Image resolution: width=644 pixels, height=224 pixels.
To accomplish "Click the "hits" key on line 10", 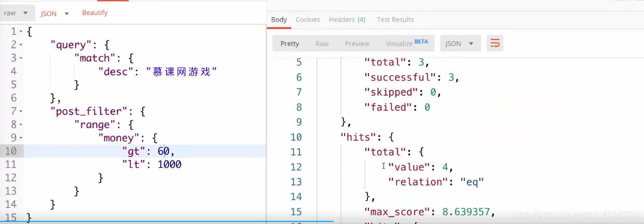I will click(x=359, y=137).
